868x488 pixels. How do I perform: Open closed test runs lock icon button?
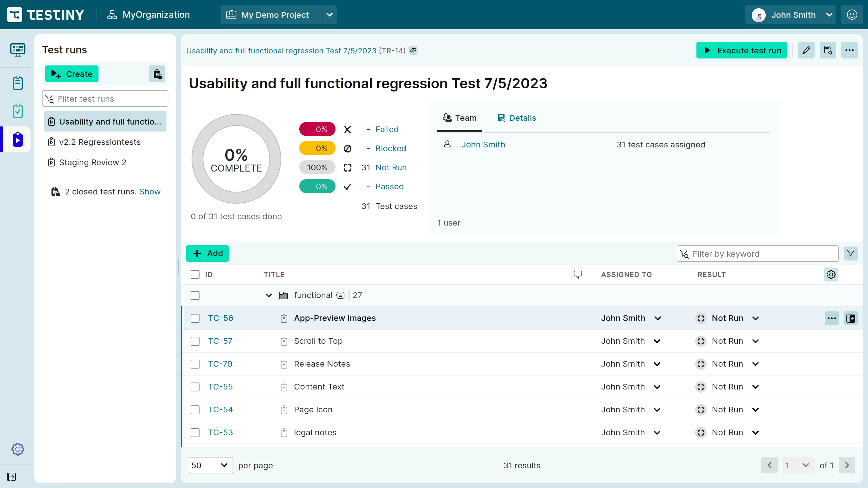pyautogui.click(x=157, y=74)
